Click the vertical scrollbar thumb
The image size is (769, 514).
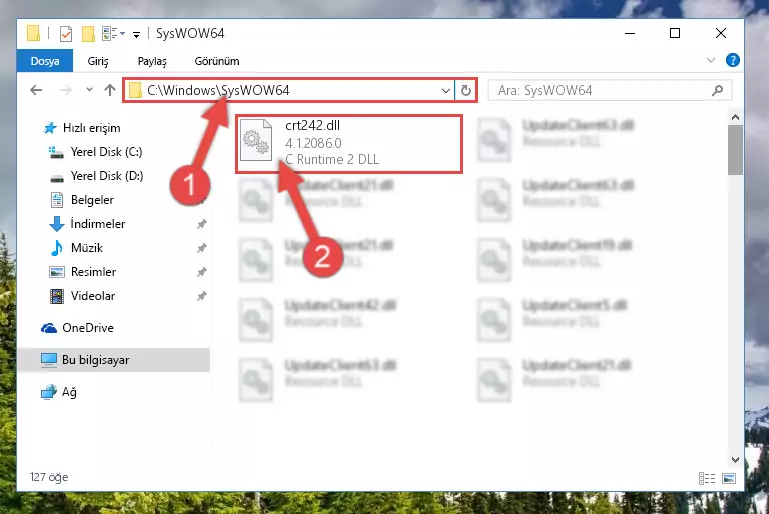pos(735,150)
